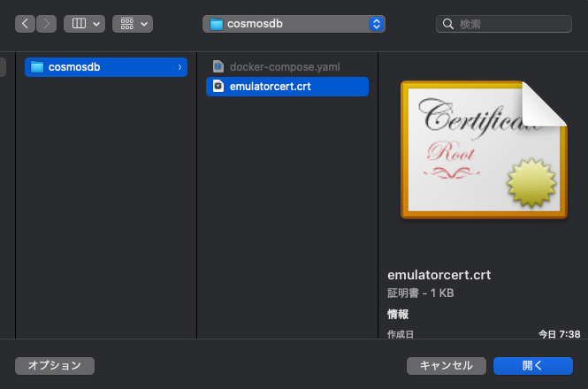Click the emulatorcert.crt certificate file icon
This screenshot has width=588, height=389.
pyautogui.click(x=218, y=87)
